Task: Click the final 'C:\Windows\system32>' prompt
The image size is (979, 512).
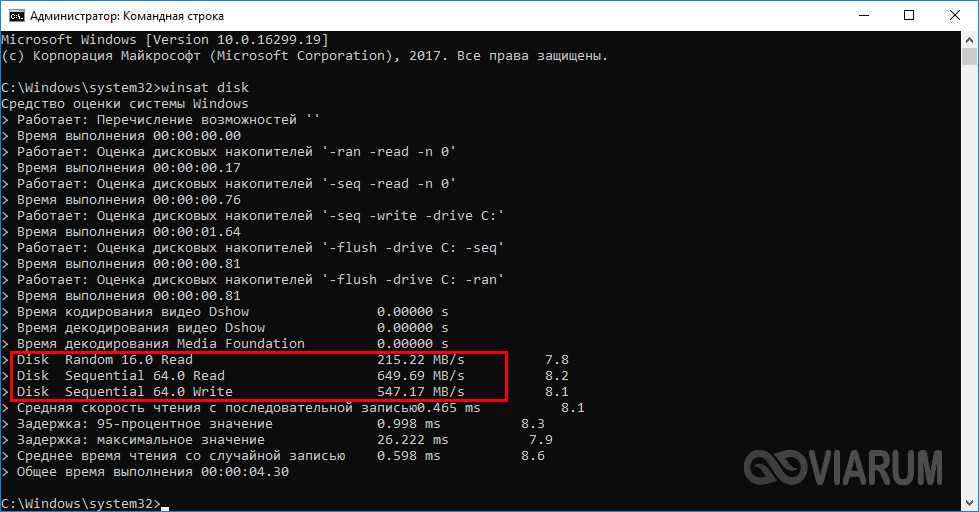Action: click(x=81, y=503)
